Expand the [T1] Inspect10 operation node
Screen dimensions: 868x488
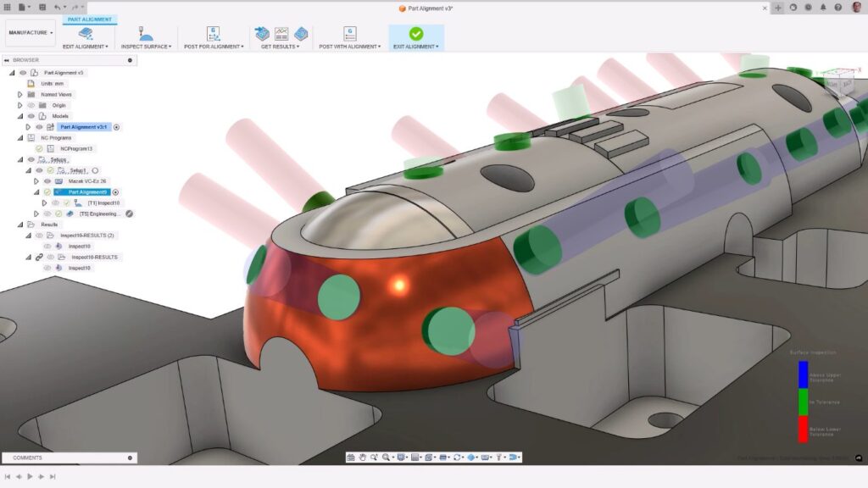tap(45, 203)
